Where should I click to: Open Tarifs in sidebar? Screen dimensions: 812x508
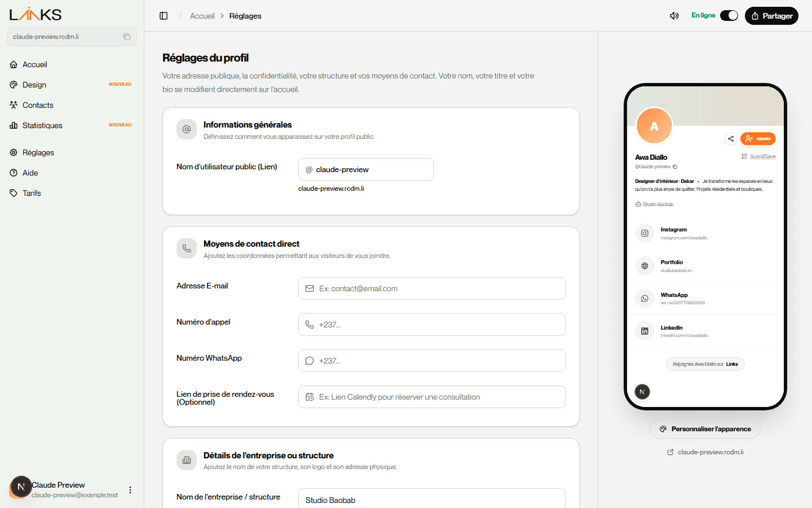72,193
